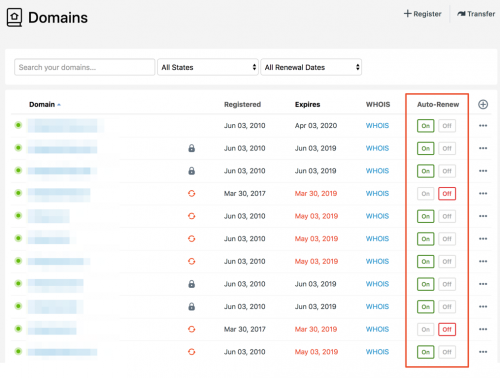Image resolution: width=500 pixels, height=378 pixels.
Task: Open the All Renewal Dates dropdown
Action: click(x=311, y=67)
